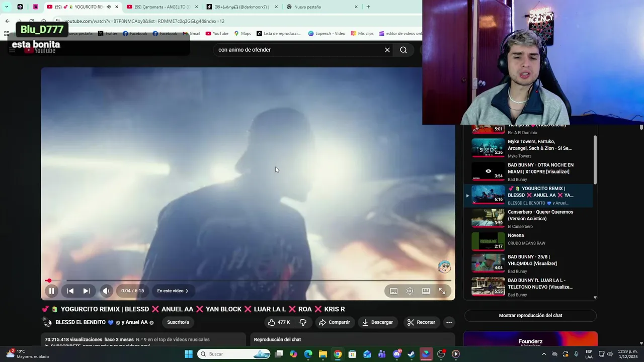The width and height of the screenshot is (644, 362).
Task: Click the Suscrito/a subscription button
Action: point(178,322)
